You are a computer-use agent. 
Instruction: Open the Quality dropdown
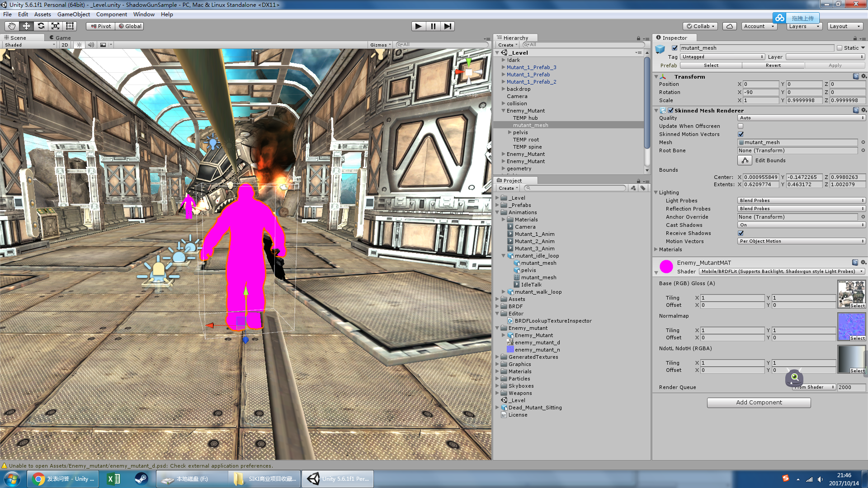(x=802, y=118)
